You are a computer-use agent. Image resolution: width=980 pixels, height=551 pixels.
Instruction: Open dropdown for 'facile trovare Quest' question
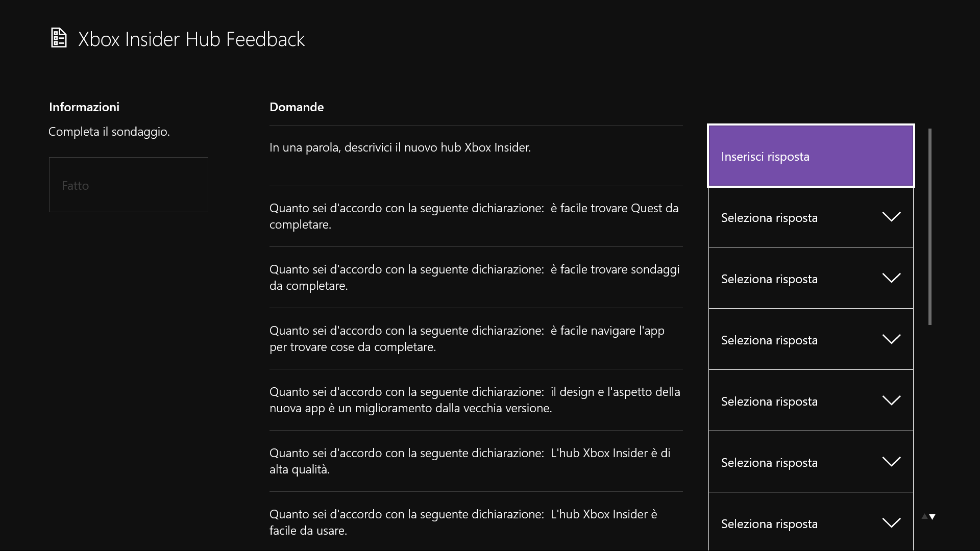pyautogui.click(x=811, y=217)
